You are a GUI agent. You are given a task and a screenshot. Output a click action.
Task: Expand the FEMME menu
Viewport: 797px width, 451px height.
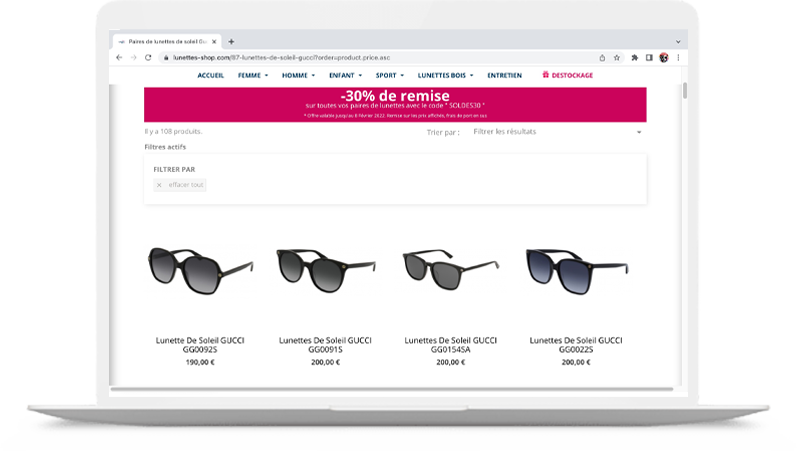(x=253, y=75)
